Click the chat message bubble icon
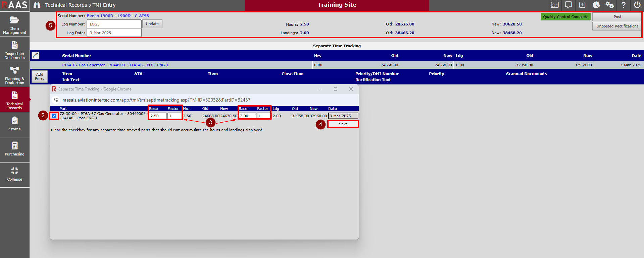This screenshot has width=644, height=258. coord(568,5)
